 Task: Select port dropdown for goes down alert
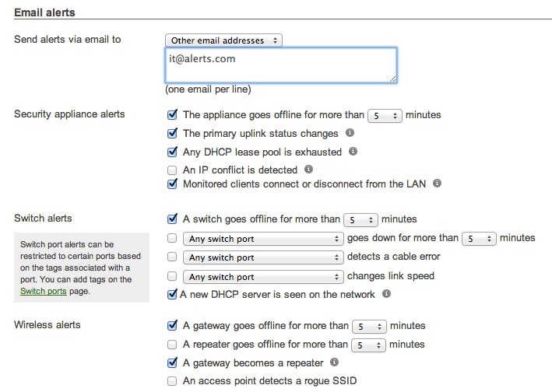pyautogui.click(x=263, y=239)
